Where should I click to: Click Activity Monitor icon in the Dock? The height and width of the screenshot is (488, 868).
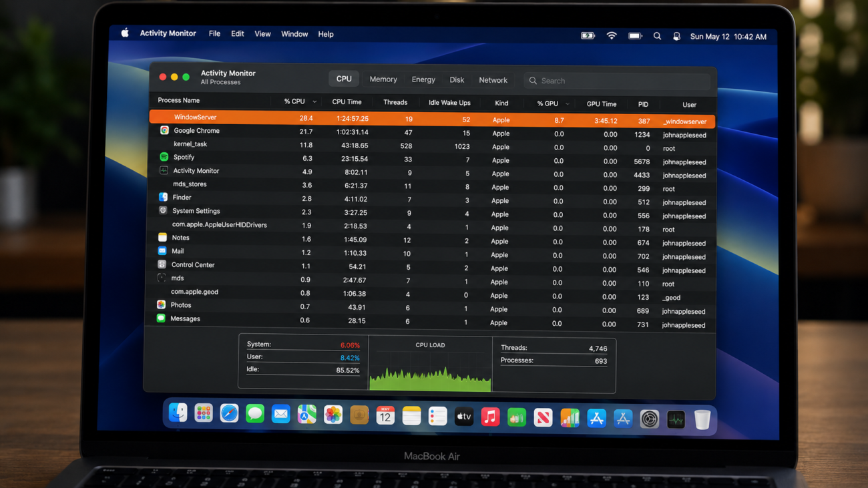click(676, 420)
